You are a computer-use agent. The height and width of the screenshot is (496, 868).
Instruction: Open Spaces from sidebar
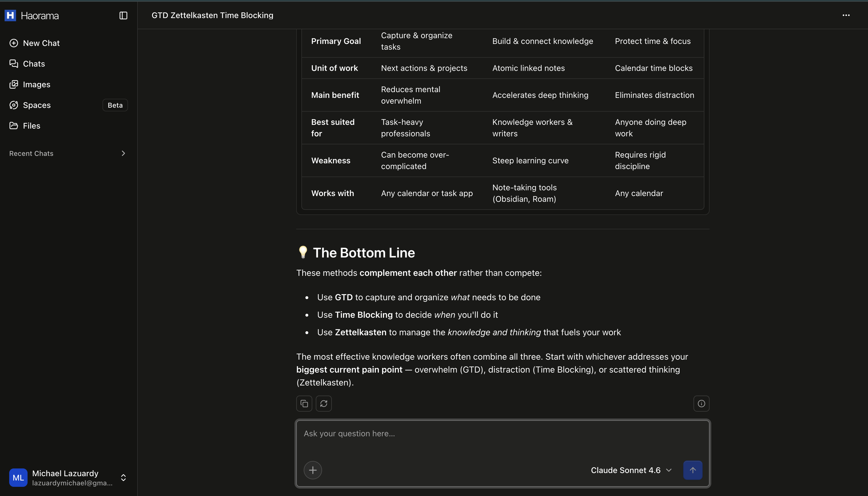tap(36, 105)
